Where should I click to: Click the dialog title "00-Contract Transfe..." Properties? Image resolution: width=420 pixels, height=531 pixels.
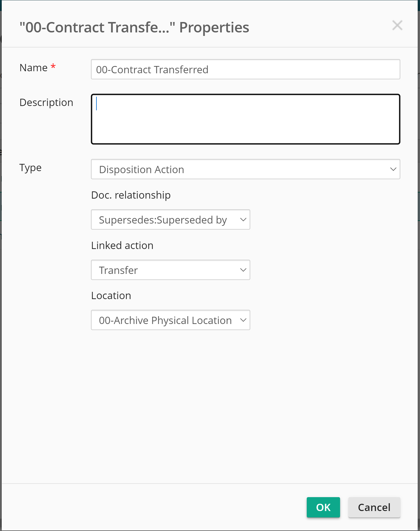(x=134, y=28)
